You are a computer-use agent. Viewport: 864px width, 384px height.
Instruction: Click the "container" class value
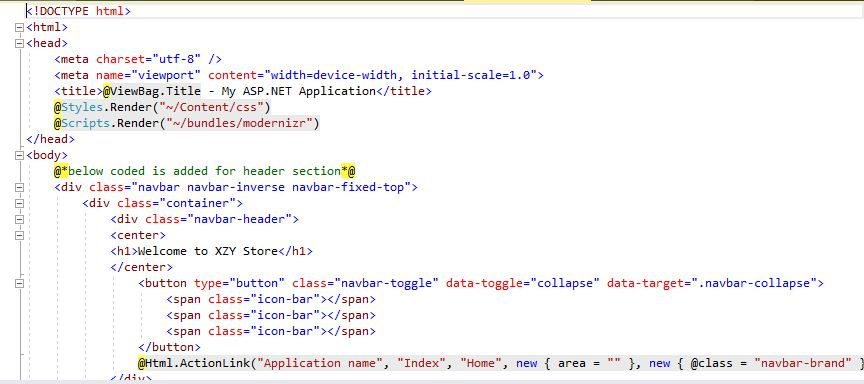198,203
